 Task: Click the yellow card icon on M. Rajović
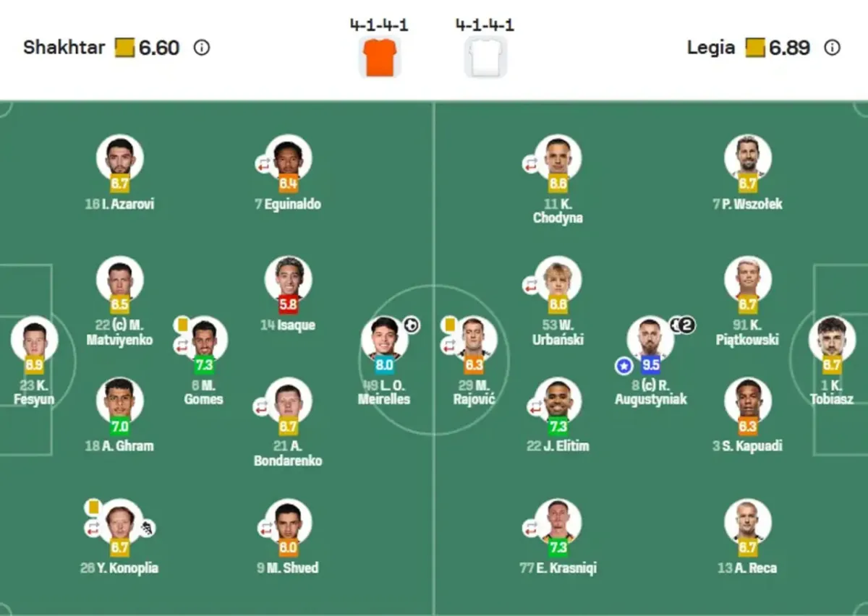(448, 325)
